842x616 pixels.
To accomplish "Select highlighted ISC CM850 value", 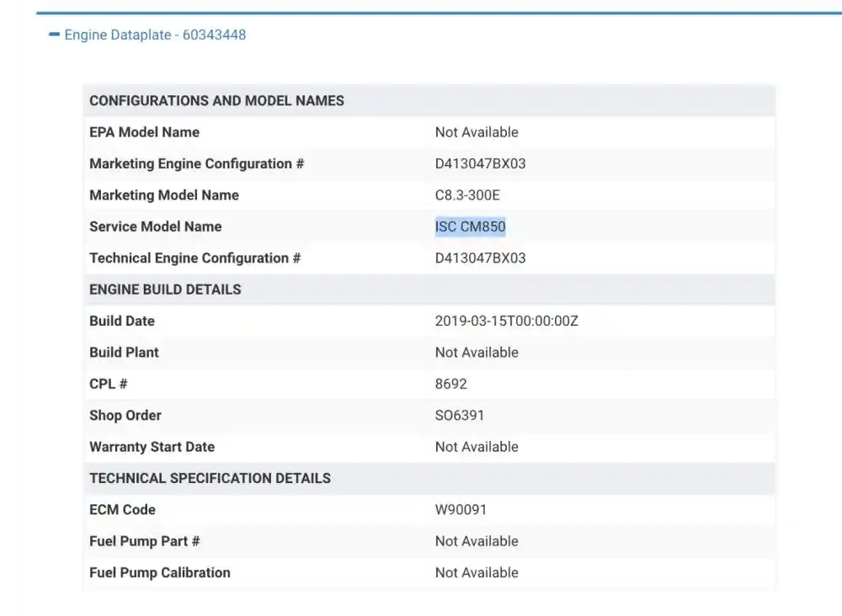I will pyautogui.click(x=471, y=226).
